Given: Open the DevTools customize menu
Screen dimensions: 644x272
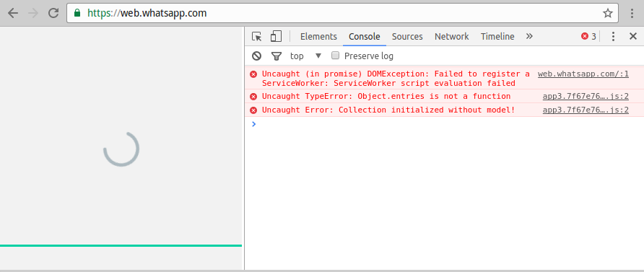Looking at the screenshot, I should 613,37.
